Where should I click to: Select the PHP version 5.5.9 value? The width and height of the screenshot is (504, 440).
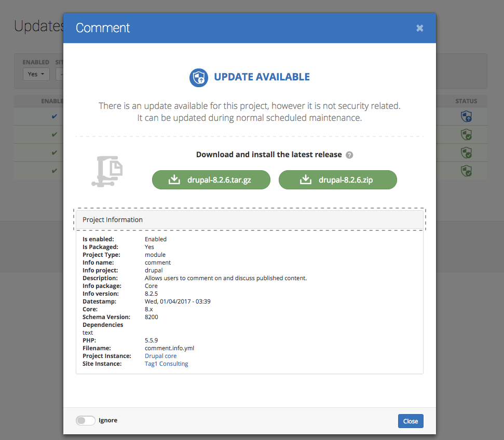(x=151, y=340)
